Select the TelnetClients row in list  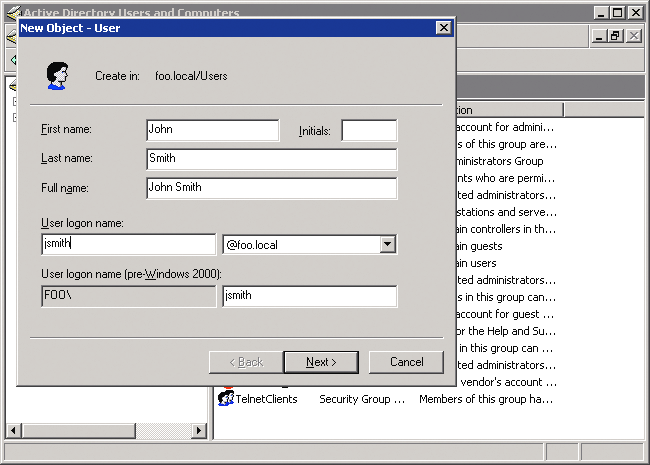266,399
